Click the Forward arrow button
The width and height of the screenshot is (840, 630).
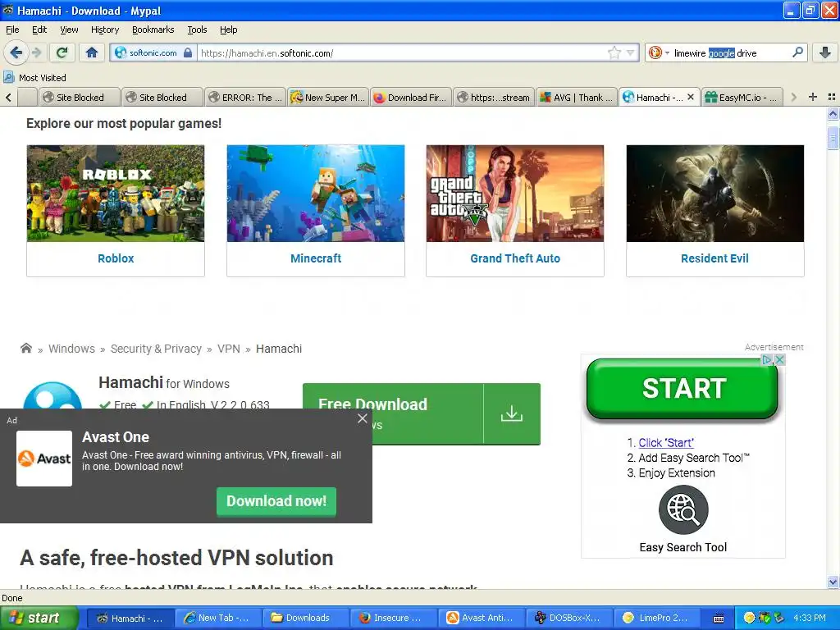36,52
